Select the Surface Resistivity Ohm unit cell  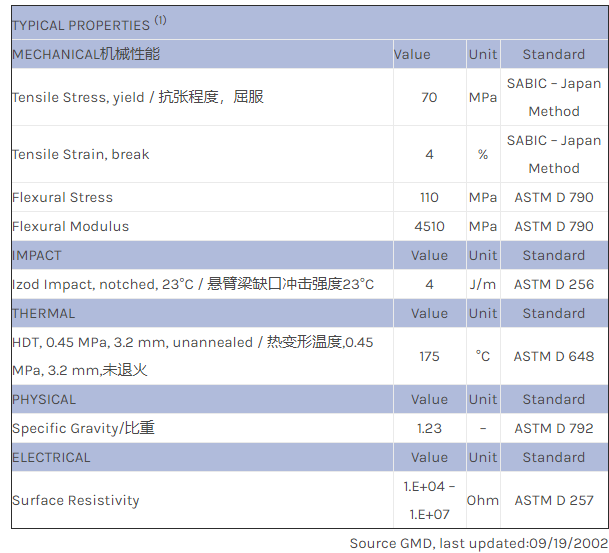click(483, 500)
